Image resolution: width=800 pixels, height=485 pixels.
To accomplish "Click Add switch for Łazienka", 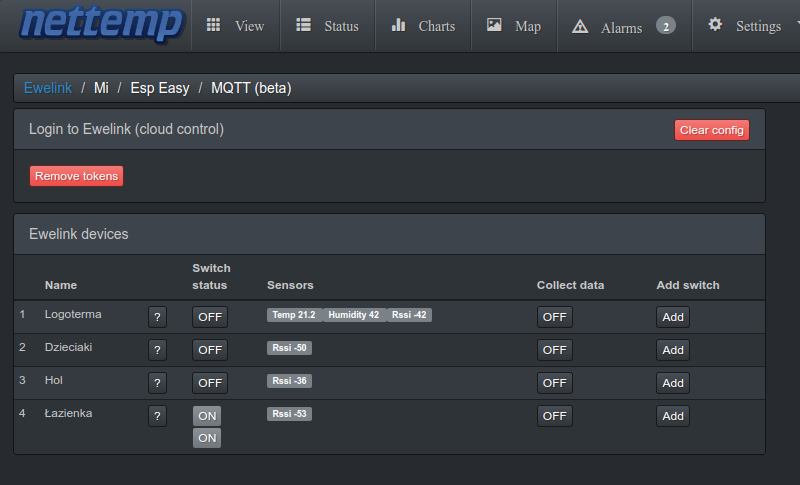I will (673, 416).
